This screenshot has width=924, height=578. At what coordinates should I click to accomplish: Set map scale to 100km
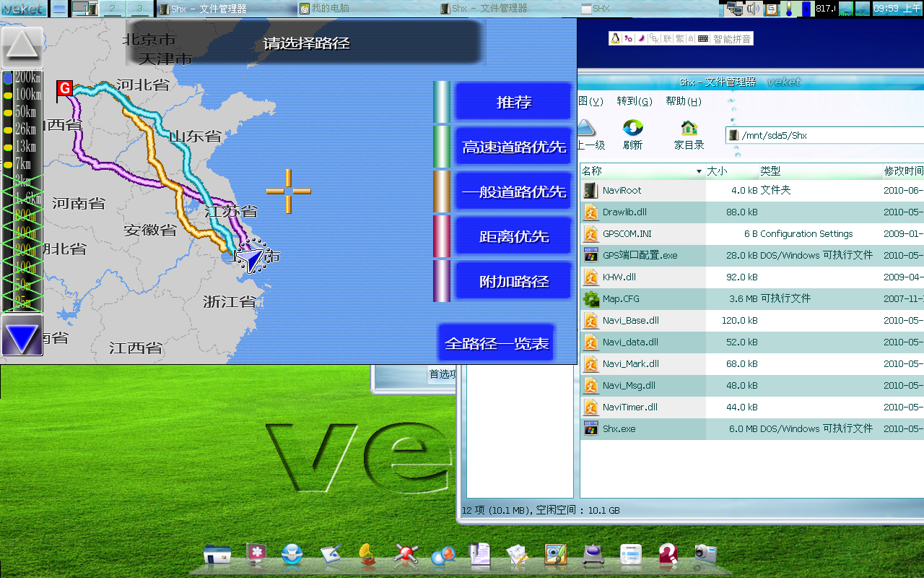pyautogui.click(x=22, y=95)
